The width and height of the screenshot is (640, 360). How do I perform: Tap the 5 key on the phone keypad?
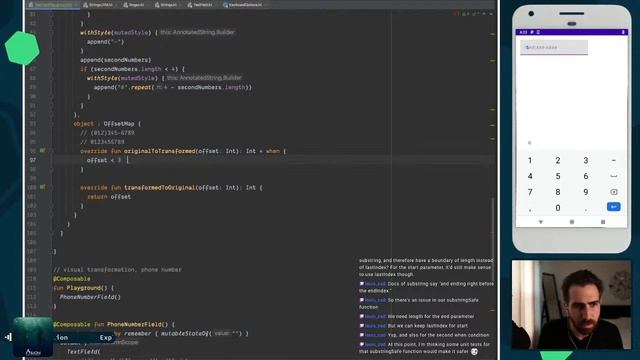(558, 176)
